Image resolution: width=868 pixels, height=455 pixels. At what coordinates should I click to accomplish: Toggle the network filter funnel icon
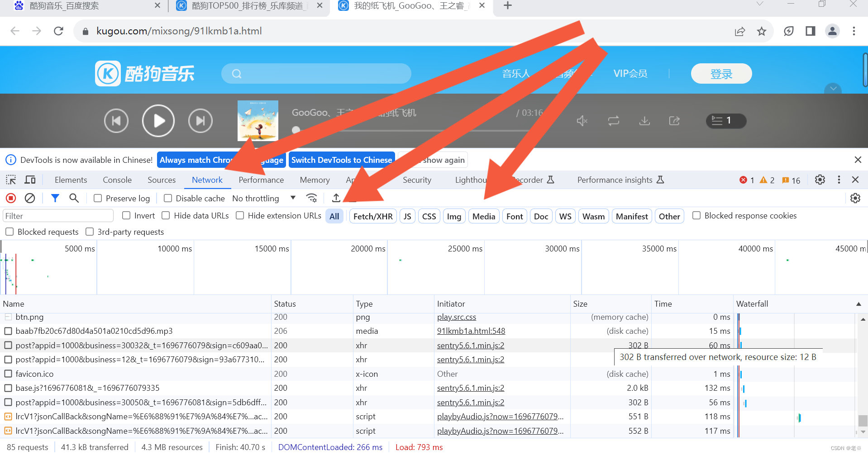[55, 198]
